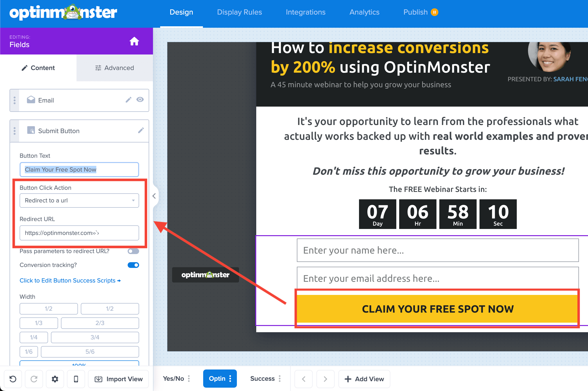Select the 3/4 width option

95,337
